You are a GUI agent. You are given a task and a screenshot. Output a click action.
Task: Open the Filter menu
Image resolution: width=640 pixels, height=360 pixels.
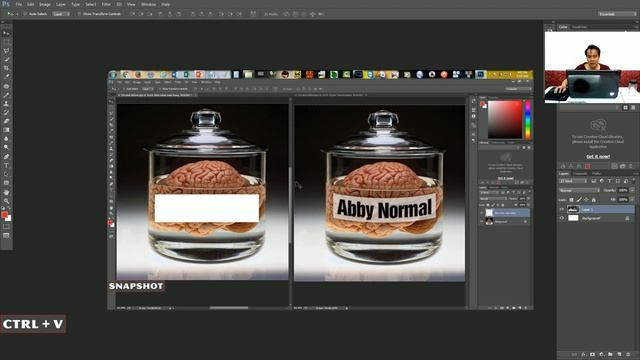coord(106,4)
